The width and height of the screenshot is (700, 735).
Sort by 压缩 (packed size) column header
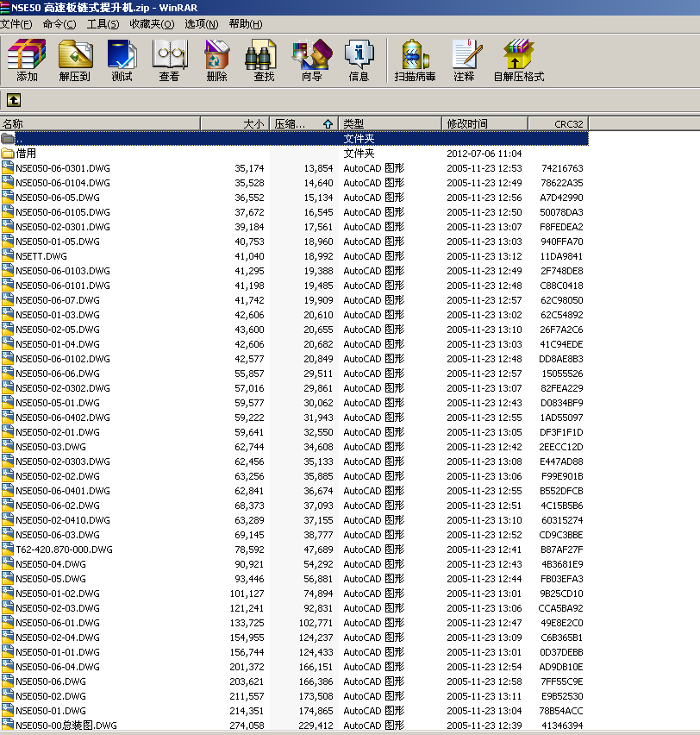click(303, 123)
